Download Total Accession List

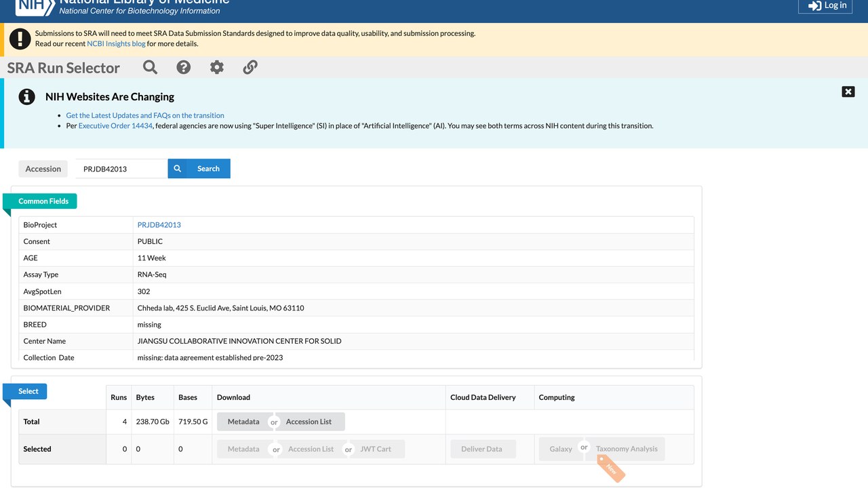[x=309, y=422]
